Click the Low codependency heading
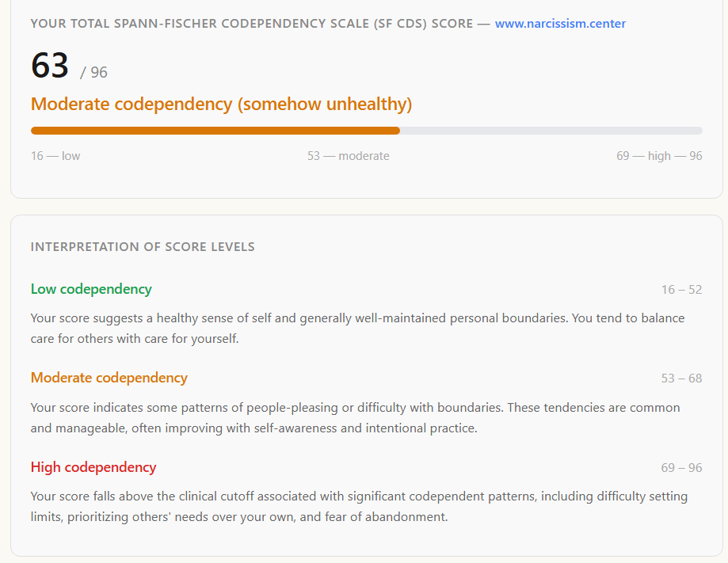Viewport: 728px width, 563px height. click(91, 289)
